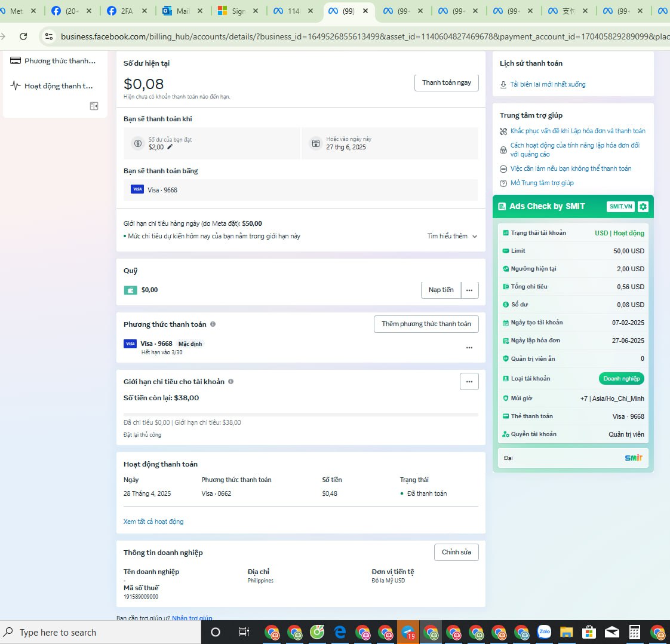The image size is (670, 644).
Task: Switch to the Outlook Mail tab
Action: pos(183,11)
